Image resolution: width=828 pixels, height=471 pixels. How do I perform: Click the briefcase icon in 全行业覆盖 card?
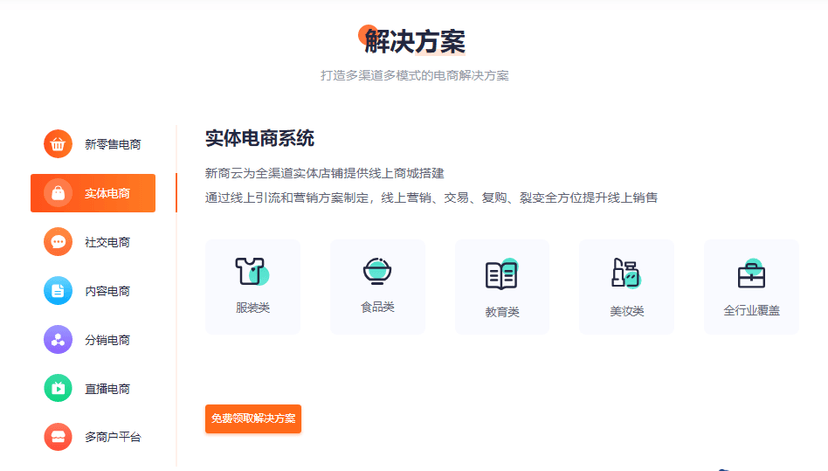click(x=751, y=274)
